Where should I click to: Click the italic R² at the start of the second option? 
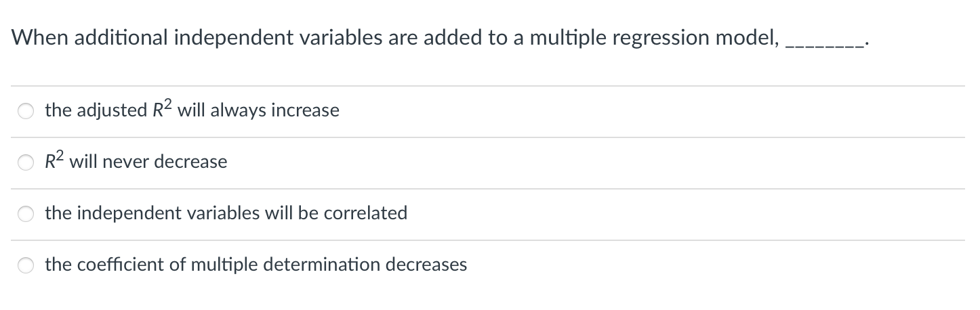pos(56,161)
